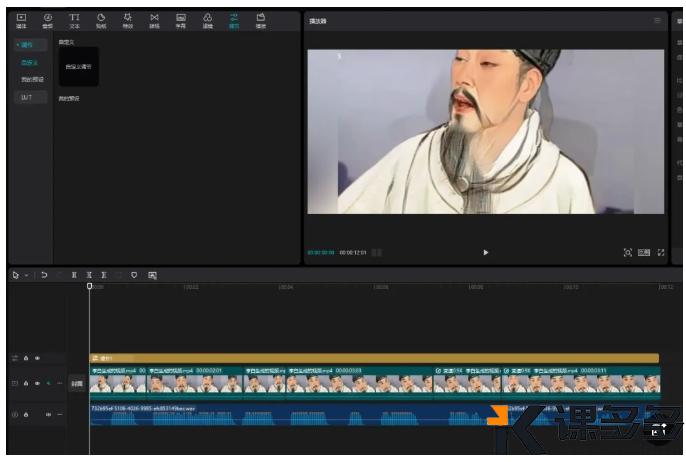This screenshot has height=462, width=686.
Task: Click the 封面 cover button on video track
Action: [x=77, y=383]
